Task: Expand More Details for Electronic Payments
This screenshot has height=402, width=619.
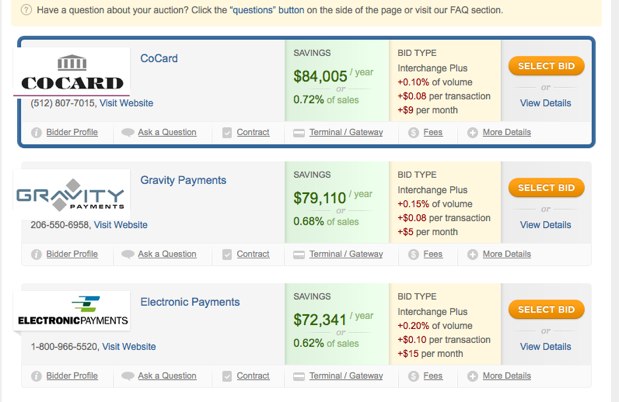Action: pyautogui.click(x=505, y=376)
